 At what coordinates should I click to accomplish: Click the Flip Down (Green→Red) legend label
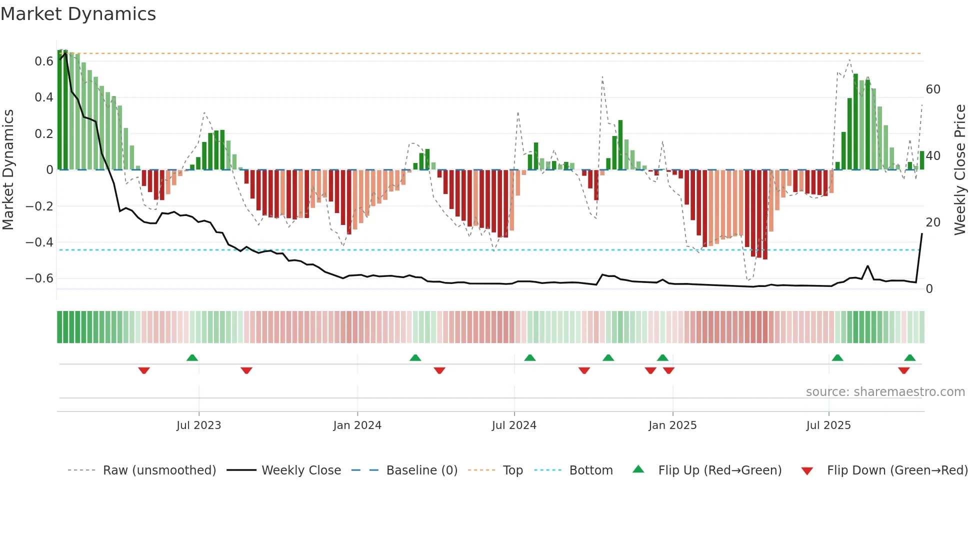(897, 470)
